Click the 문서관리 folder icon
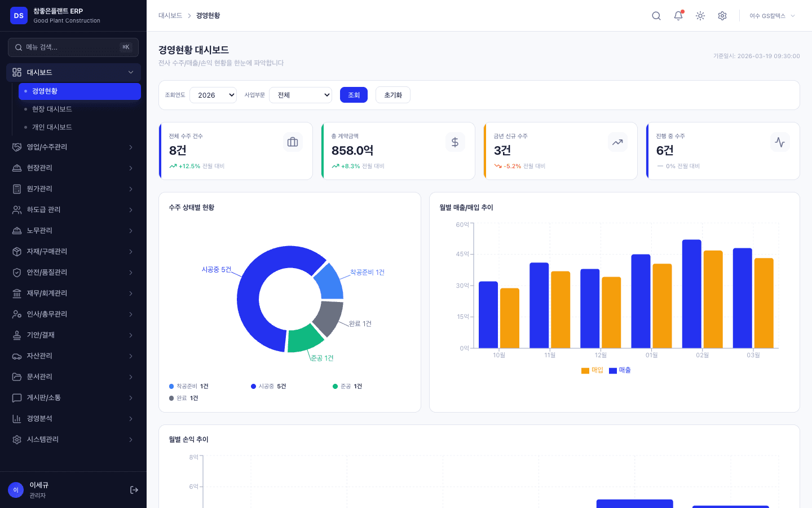Image resolution: width=812 pixels, height=508 pixels. pos(17,377)
